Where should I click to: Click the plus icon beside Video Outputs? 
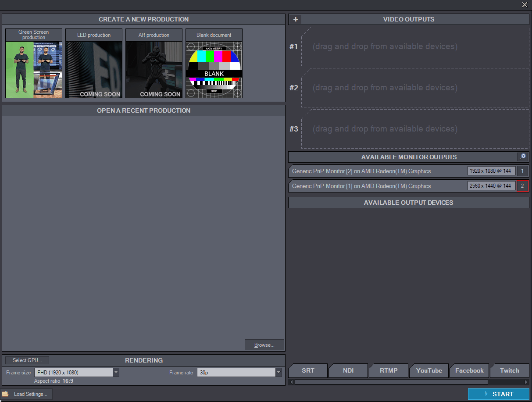click(x=296, y=19)
